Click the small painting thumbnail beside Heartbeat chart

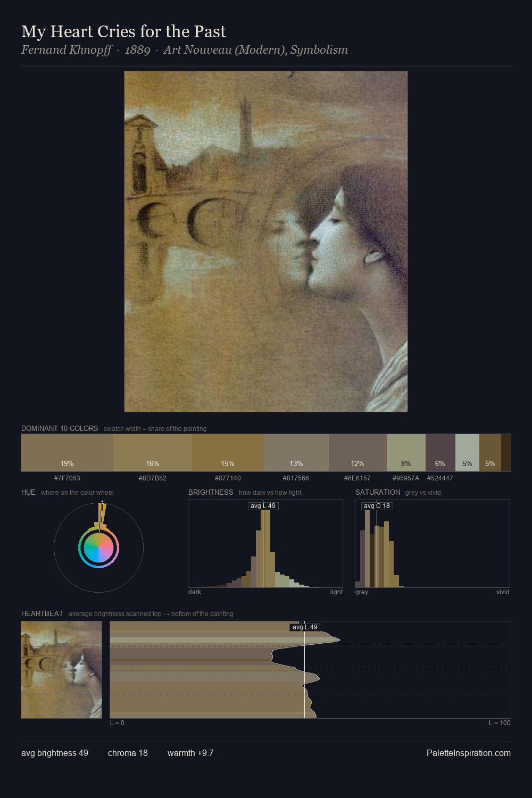click(62, 670)
